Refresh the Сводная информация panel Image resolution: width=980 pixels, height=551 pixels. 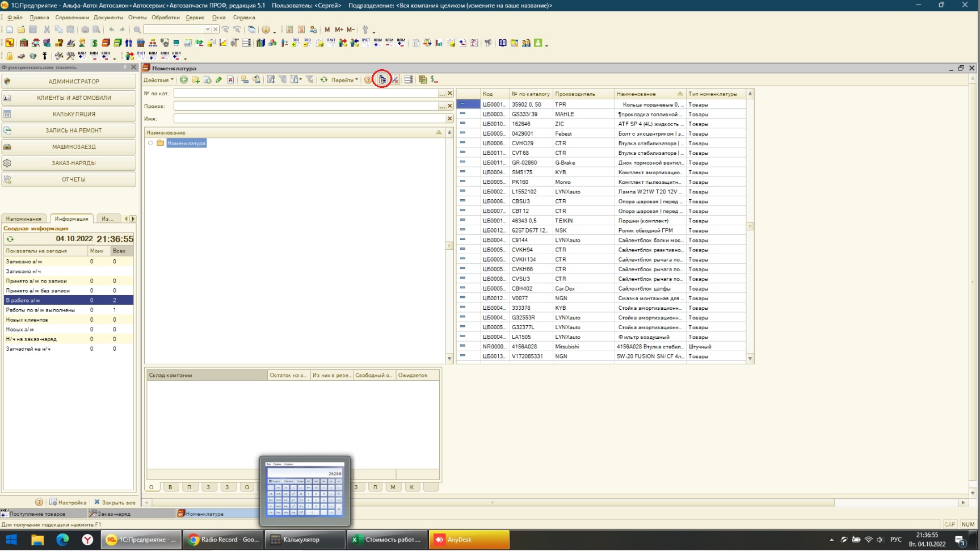(10, 239)
